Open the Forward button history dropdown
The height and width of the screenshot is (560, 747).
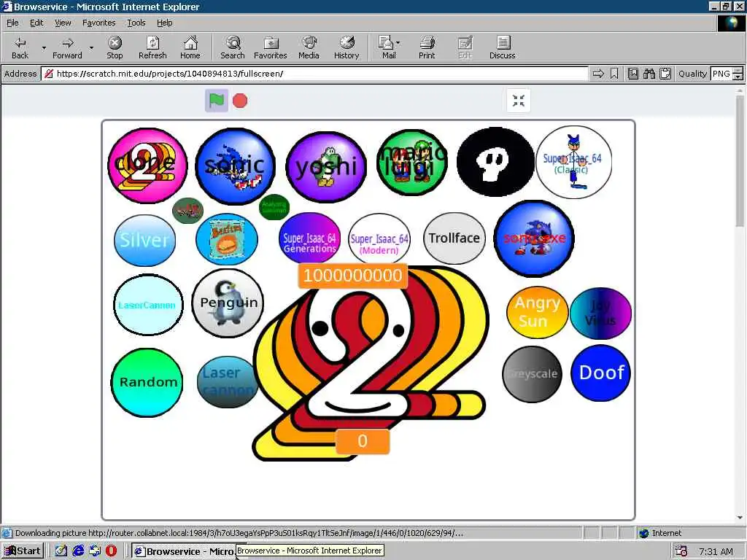point(91,47)
